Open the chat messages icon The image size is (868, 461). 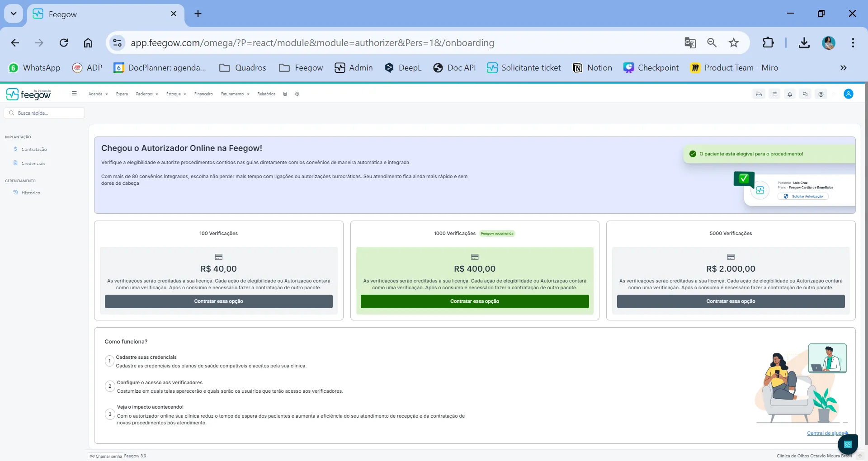click(x=805, y=94)
